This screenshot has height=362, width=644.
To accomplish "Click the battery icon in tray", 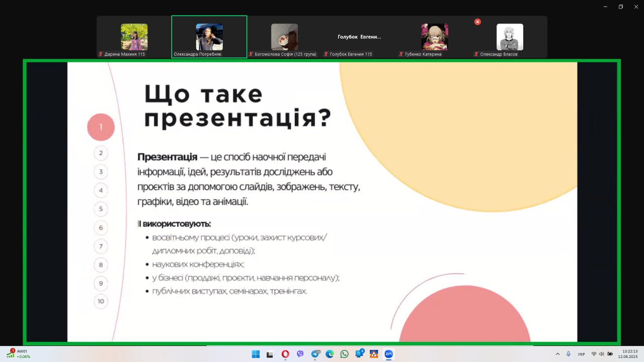I will [x=610, y=354].
